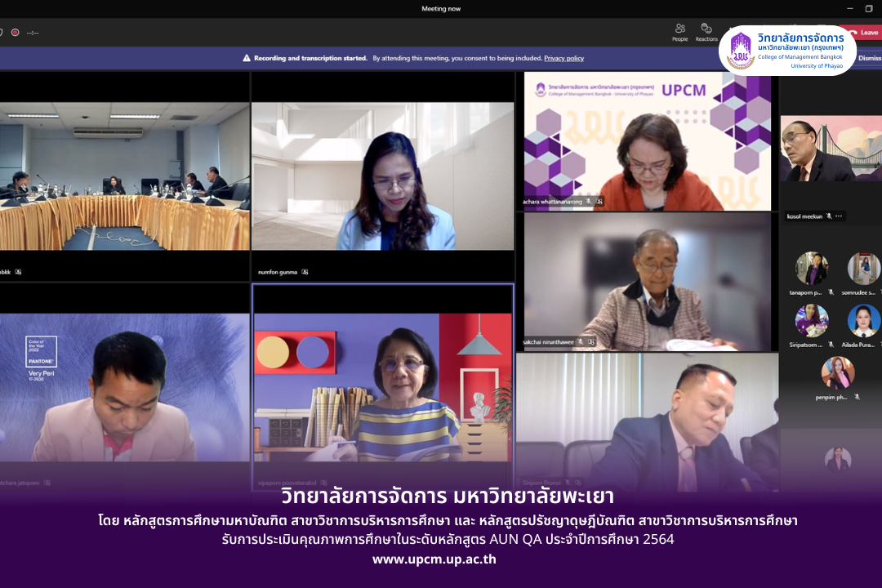Click the icon beside numfon gunma's name
This screenshot has width=882, height=588.
(x=305, y=272)
